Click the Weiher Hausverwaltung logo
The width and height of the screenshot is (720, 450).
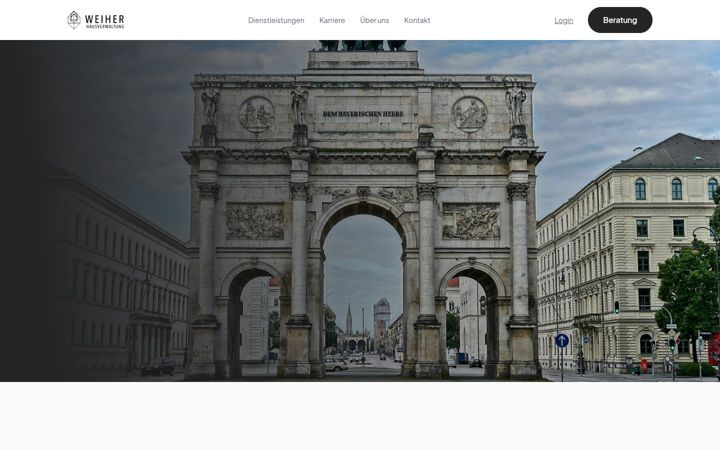click(96, 20)
